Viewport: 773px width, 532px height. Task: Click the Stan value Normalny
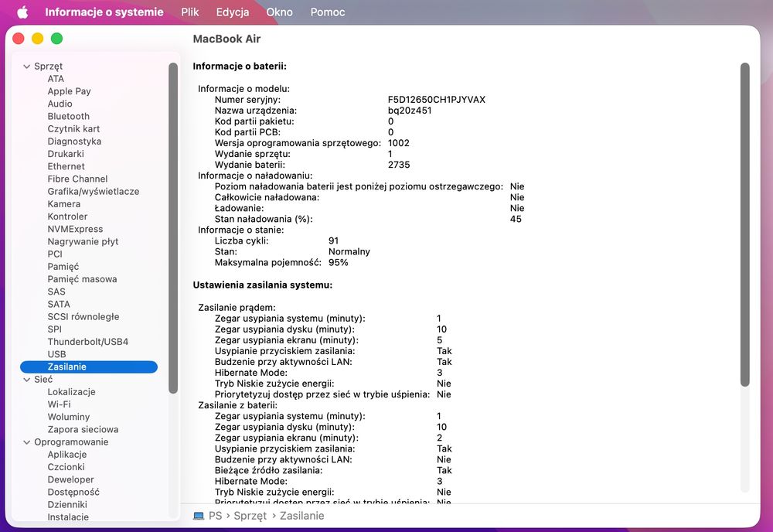[349, 251]
